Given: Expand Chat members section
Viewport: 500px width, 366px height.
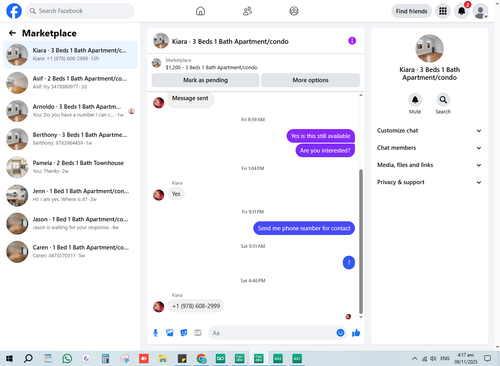Looking at the screenshot, I should 429,148.
